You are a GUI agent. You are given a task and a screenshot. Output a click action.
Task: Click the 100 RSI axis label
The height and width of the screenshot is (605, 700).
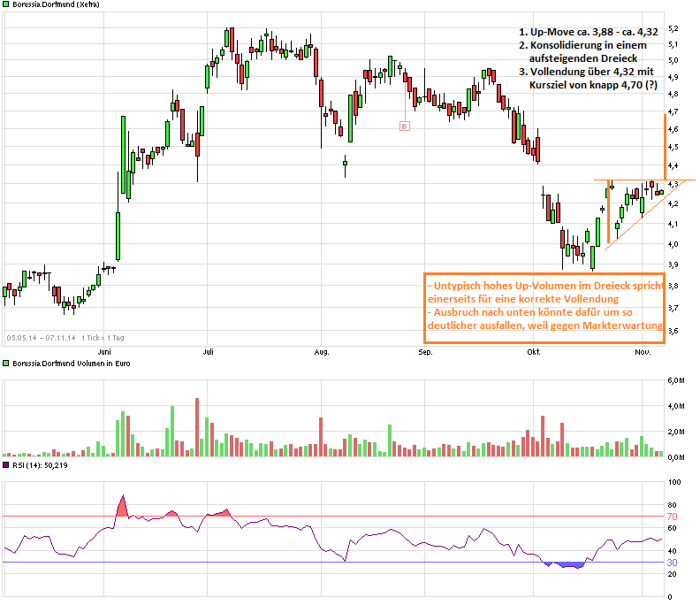point(674,482)
